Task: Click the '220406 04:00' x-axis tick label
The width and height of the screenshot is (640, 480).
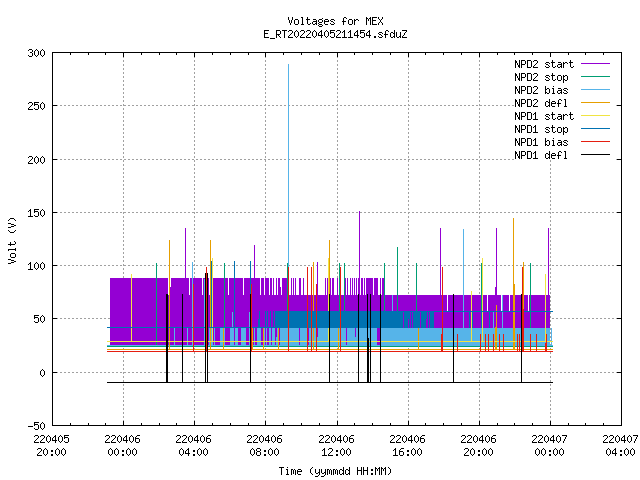Action: click(x=193, y=446)
